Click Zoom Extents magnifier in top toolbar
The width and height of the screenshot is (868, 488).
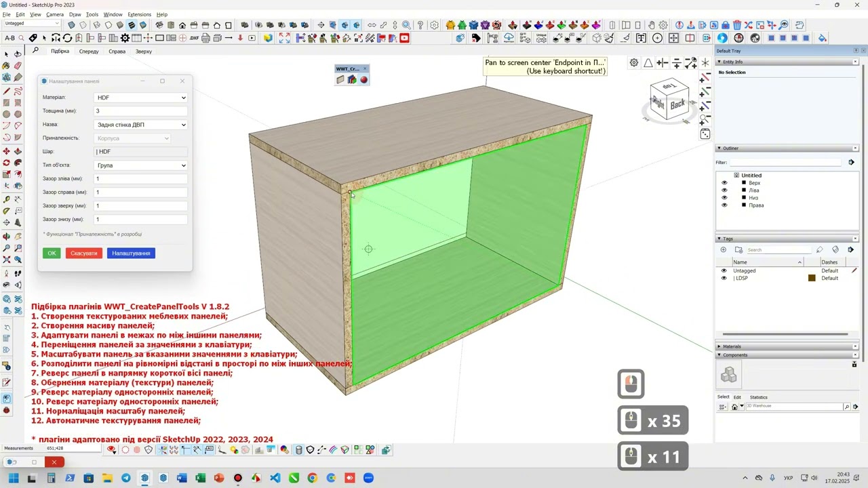pyautogui.click(x=406, y=25)
